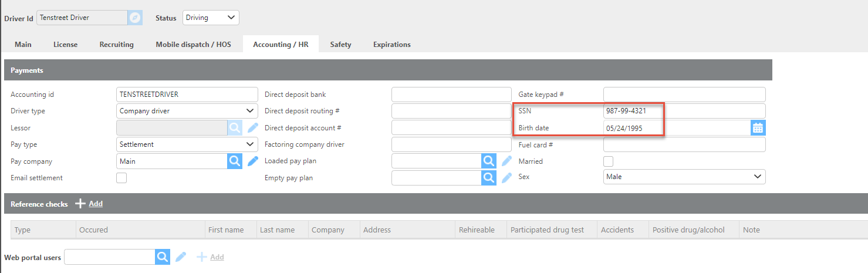Add a new reference check

[x=89, y=204]
